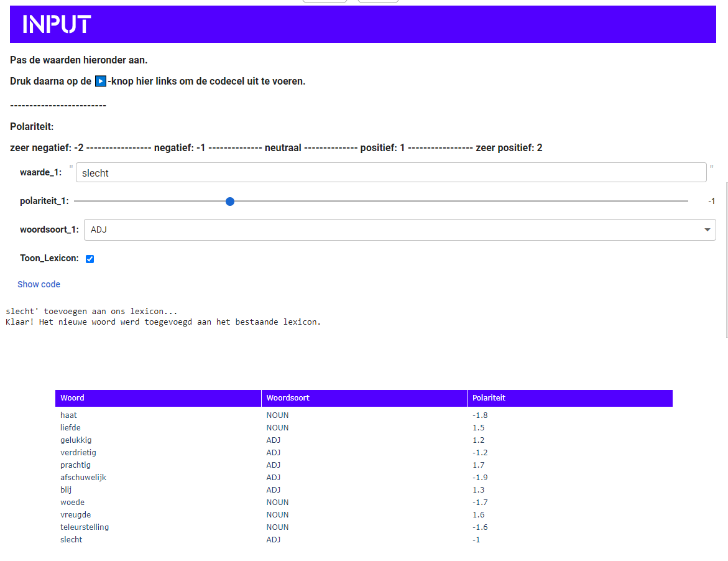
Task: Click the polariteit_1 slider handle
Action: [230, 202]
